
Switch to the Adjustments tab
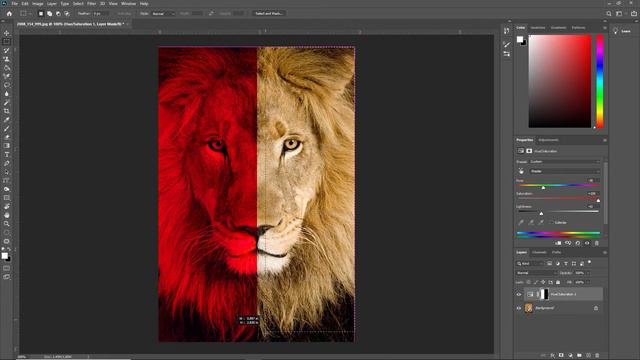(x=548, y=140)
